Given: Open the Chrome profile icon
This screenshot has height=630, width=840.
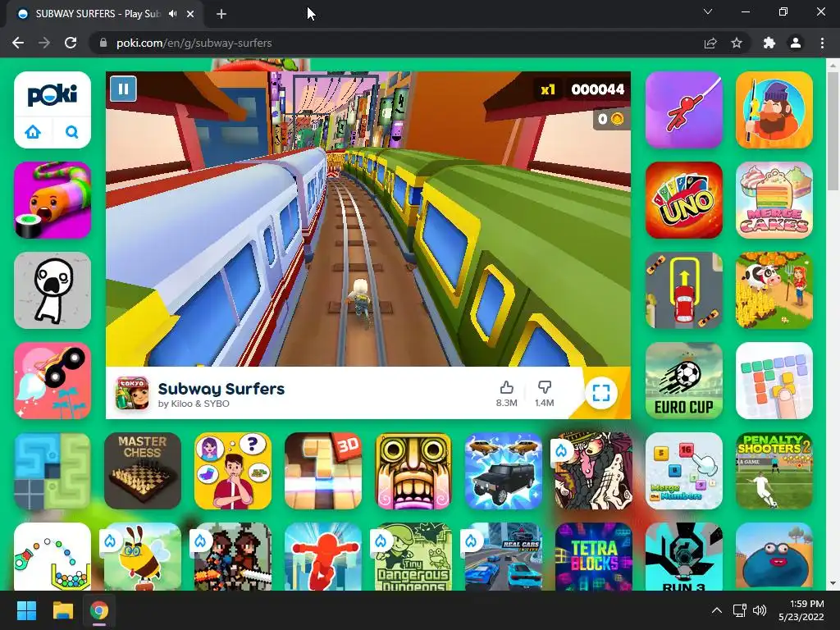Looking at the screenshot, I should tap(796, 43).
